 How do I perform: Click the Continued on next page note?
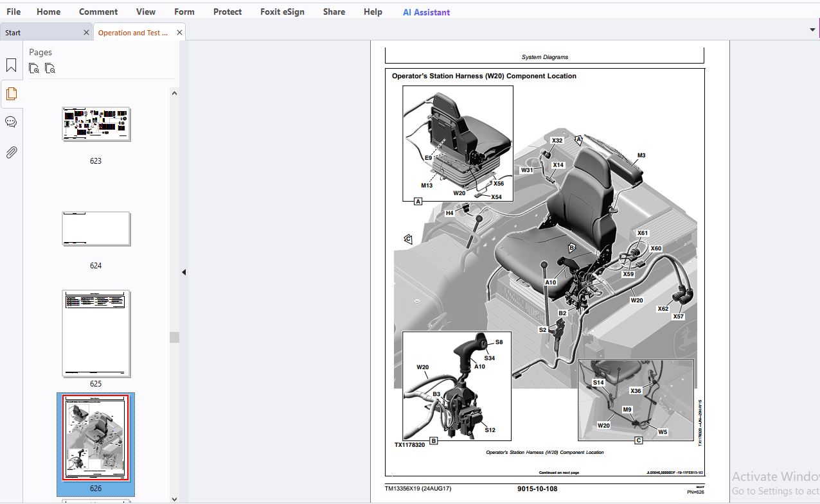coord(558,473)
